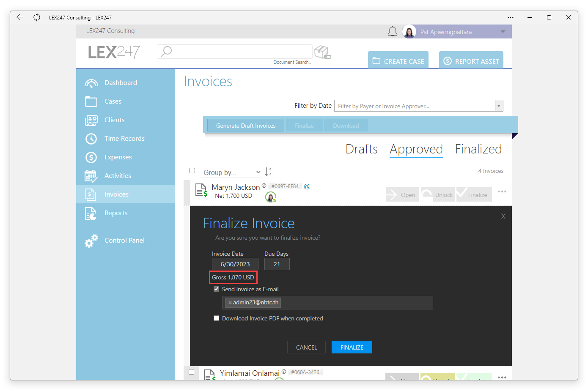Click the Expenses dollar icon
Image resolution: width=588 pixels, height=391 pixels.
91,157
